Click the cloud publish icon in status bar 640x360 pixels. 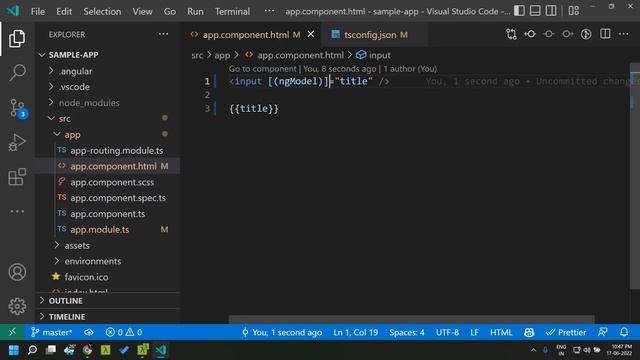[x=89, y=332]
